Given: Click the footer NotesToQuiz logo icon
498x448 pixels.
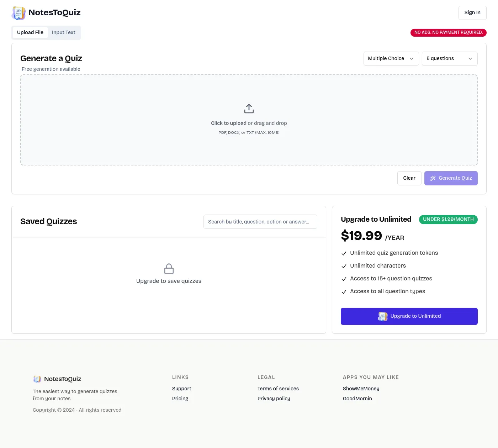Looking at the screenshot, I should pos(37,379).
